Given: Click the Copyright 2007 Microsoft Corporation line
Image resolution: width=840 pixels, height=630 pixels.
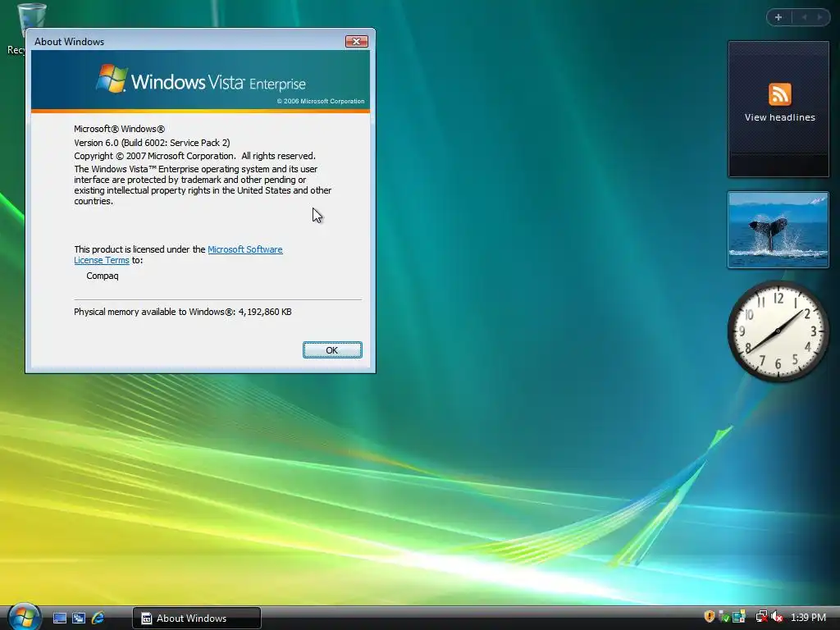Looking at the screenshot, I should [x=194, y=156].
